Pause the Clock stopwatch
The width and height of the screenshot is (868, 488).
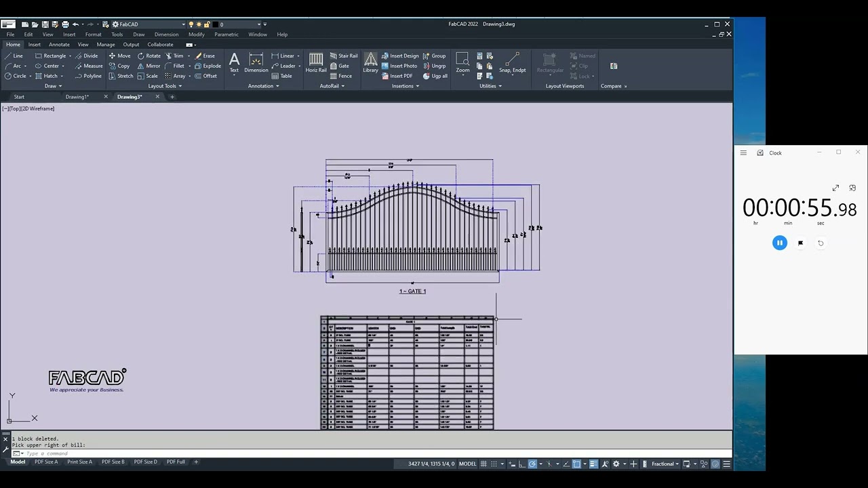[780, 243]
